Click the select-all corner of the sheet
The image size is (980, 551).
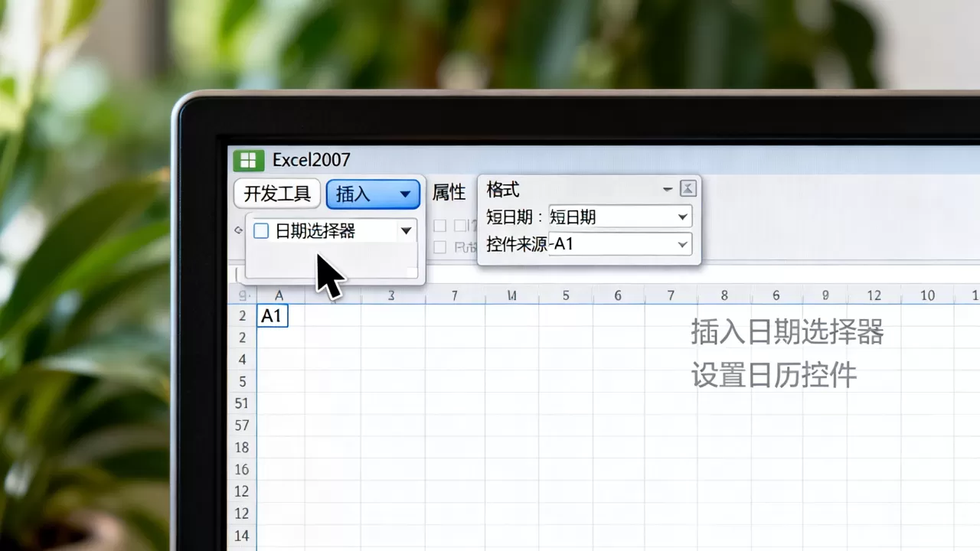click(242, 295)
